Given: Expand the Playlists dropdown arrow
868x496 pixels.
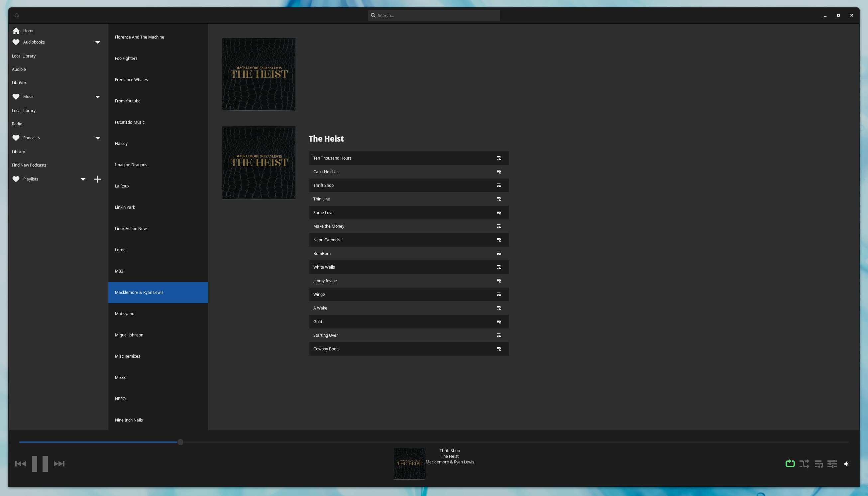Looking at the screenshot, I should tap(83, 179).
